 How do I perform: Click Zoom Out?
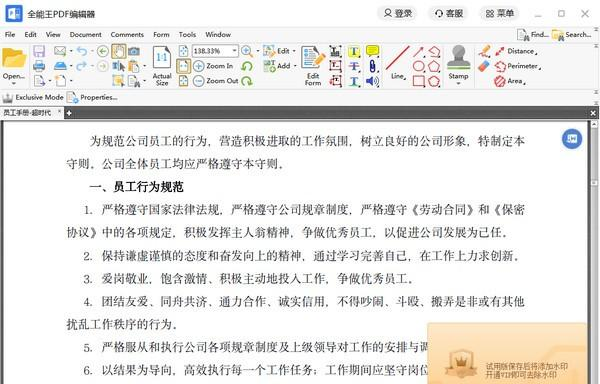215,81
